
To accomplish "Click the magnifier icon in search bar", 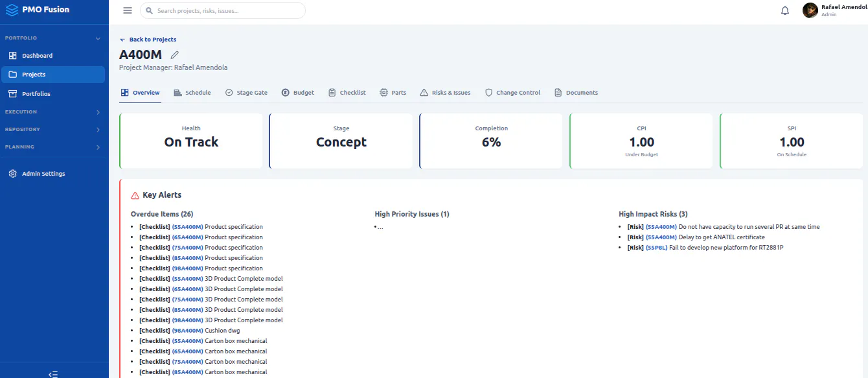I will pyautogui.click(x=150, y=10).
